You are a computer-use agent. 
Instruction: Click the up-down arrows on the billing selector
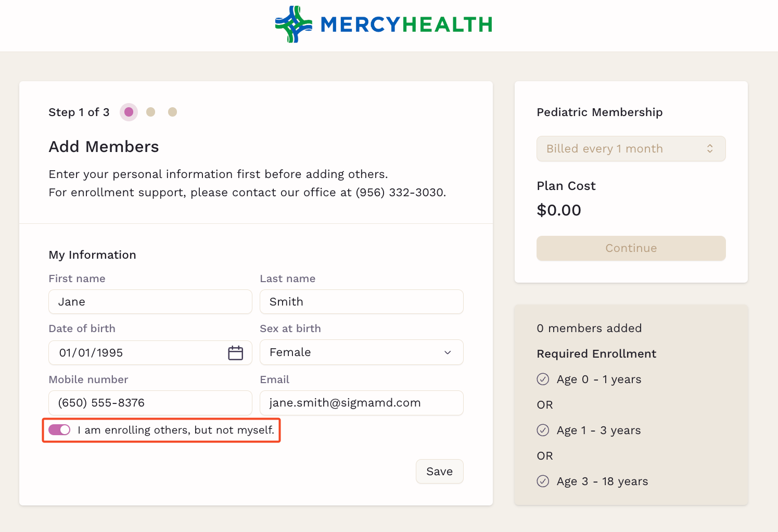point(710,149)
